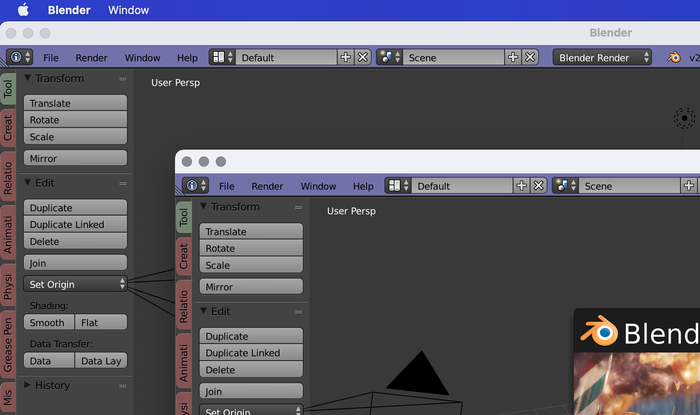The image size is (700, 415).
Task: Delete Scene in back window header
Action: 530,57
